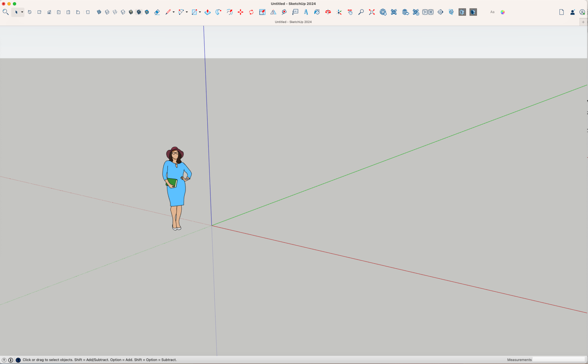Expand the Rectangle shapes dropdown arrow
This screenshot has height=364, width=588.
coord(200,12)
